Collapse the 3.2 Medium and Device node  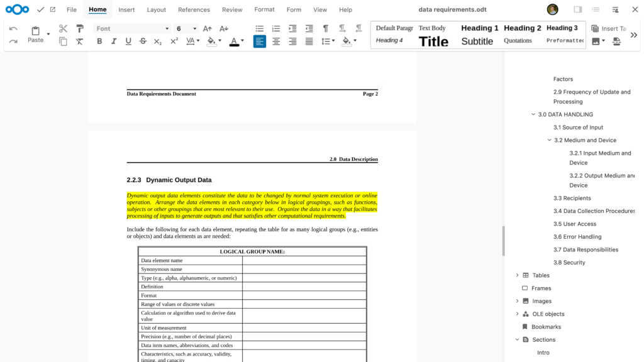pyautogui.click(x=549, y=140)
